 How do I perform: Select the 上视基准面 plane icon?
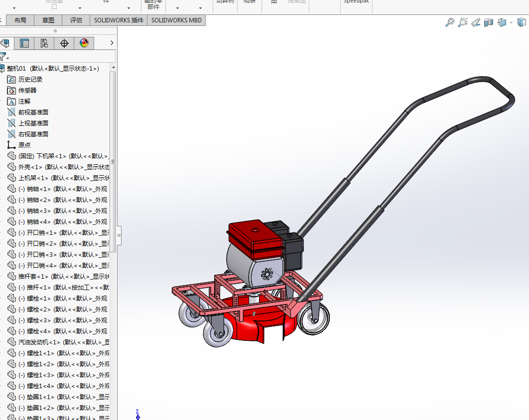(11, 123)
